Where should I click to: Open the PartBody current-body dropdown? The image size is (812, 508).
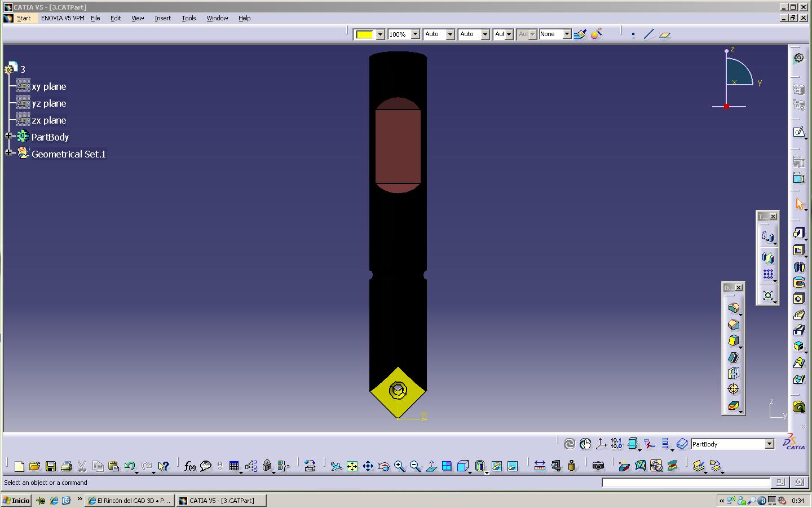769,444
